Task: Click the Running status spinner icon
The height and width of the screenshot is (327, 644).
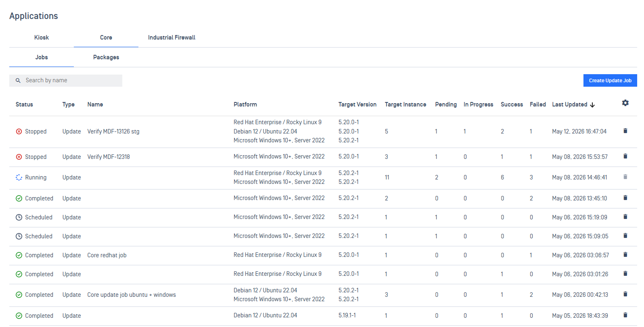Action: 19,177
